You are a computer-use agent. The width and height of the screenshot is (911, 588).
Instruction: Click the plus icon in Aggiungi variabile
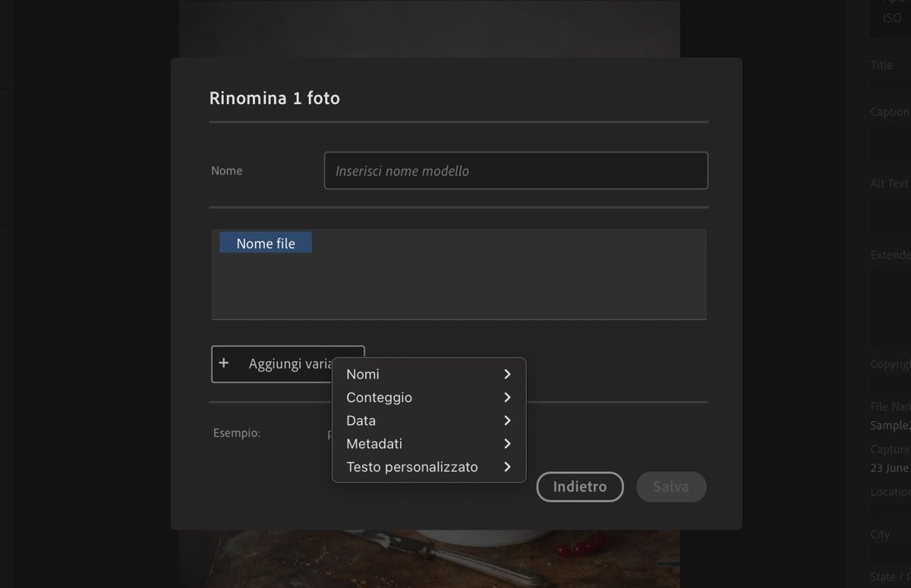click(x=224, y=363)
